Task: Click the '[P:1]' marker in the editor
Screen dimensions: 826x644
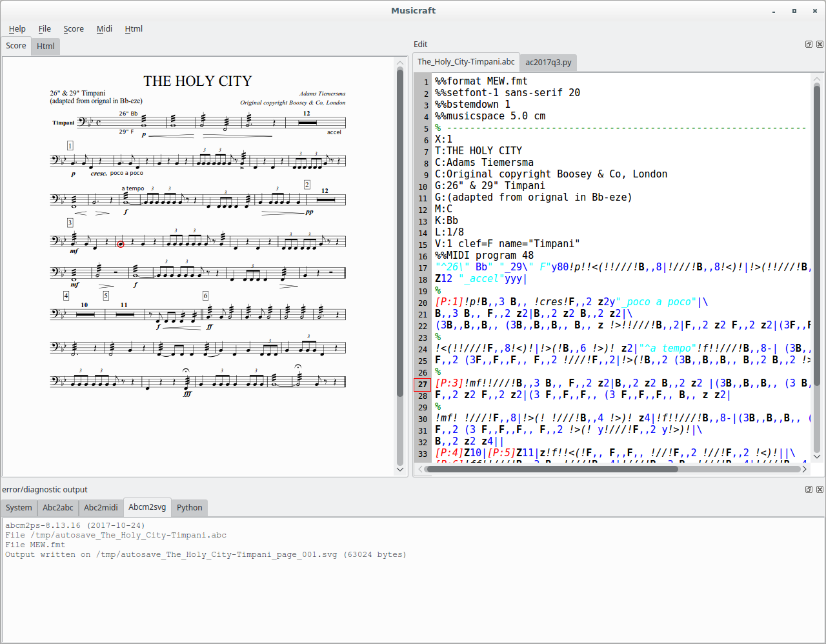Action: coord(449,302)
